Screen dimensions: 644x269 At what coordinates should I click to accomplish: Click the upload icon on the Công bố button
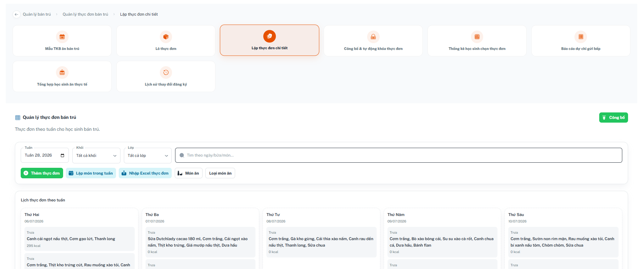pos(604,118)
